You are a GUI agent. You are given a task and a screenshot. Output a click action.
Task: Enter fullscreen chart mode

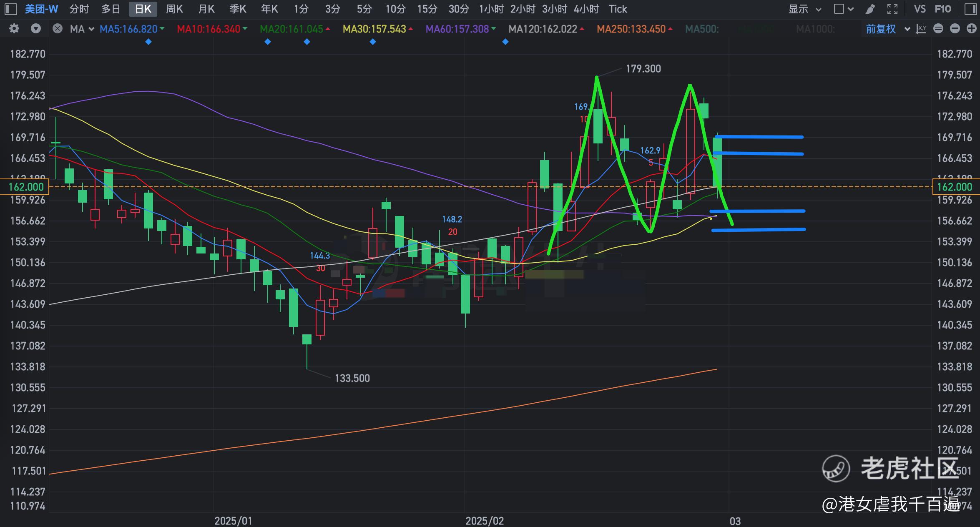pyautogui.click(x=892, y=9)
